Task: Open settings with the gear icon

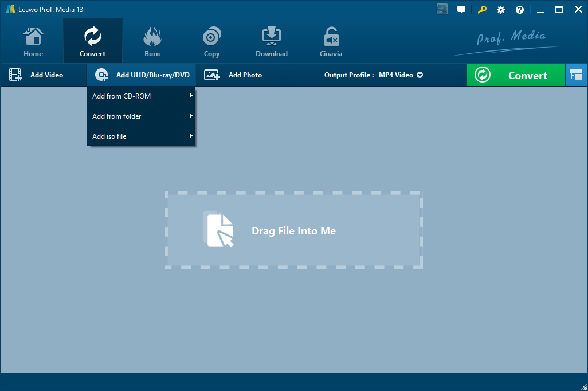Action: (501, 10)
